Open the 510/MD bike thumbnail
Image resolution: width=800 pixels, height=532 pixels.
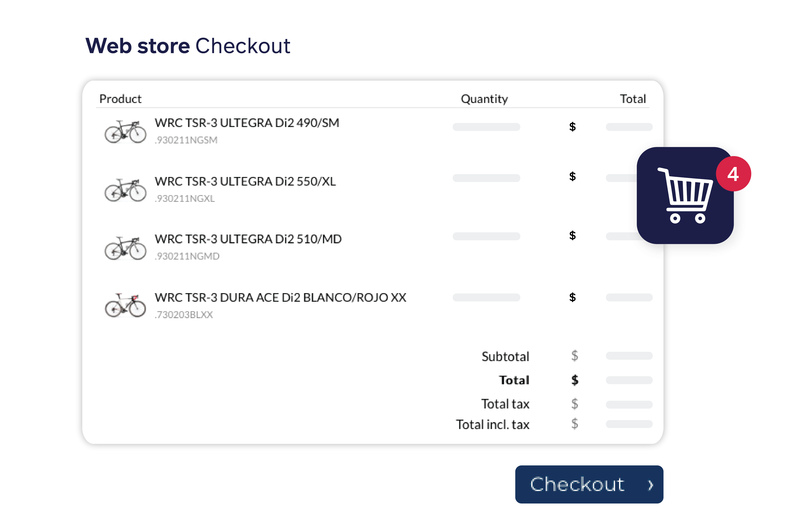(126, 248)
